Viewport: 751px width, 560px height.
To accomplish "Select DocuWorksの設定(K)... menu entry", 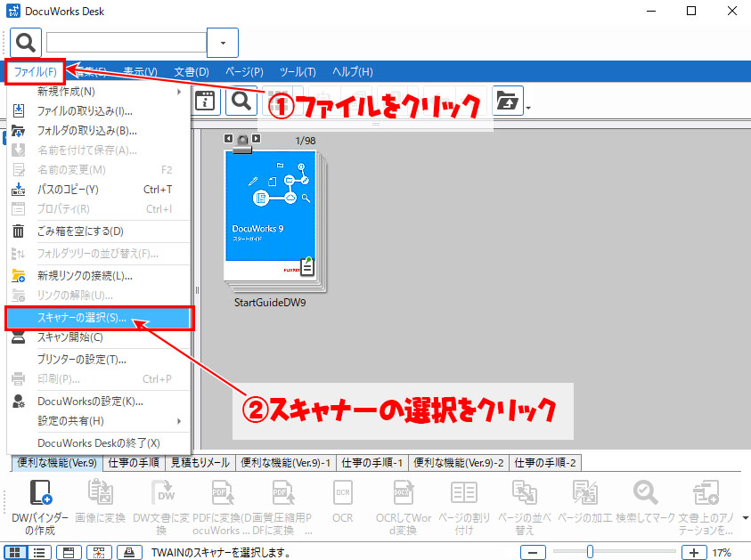I will [99, 402].
